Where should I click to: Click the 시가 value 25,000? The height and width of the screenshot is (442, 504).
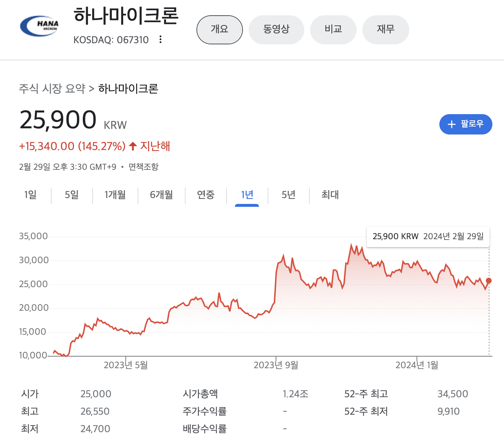pyautogui.click(x=96, y=394)
